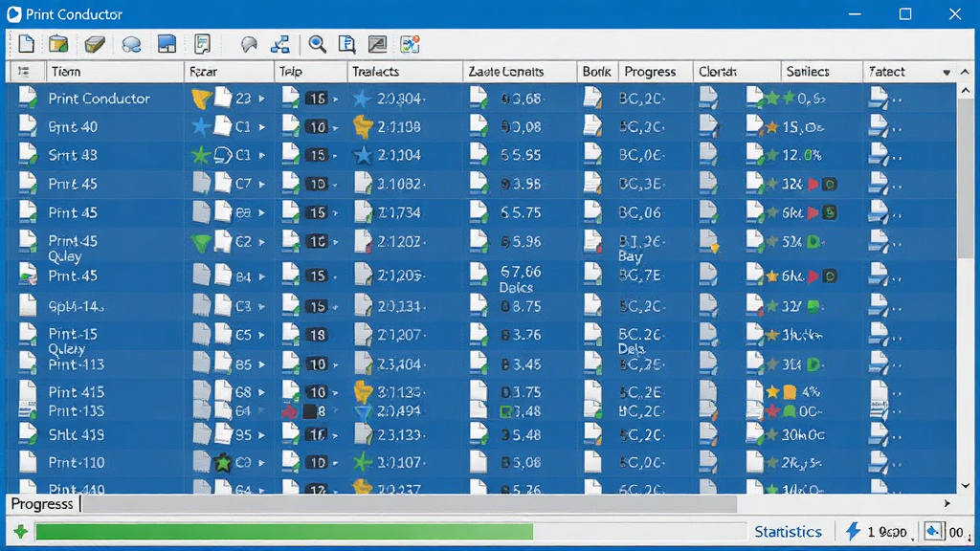Viewport: 980px width, 551px height.
Task: Open the magnifying glass search toolbar icon
Action: (x=317, y=44)
